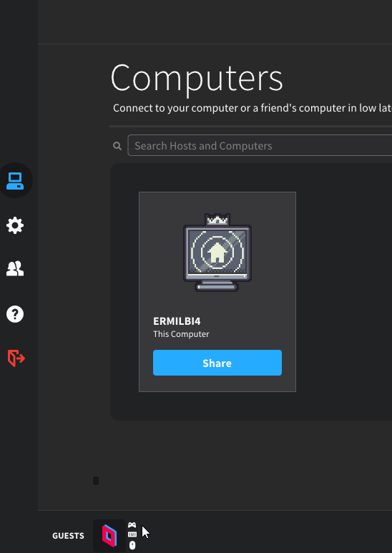392x553 pixels.
Task: Toggle guest mouse permission icon
Action: (132, 545)
